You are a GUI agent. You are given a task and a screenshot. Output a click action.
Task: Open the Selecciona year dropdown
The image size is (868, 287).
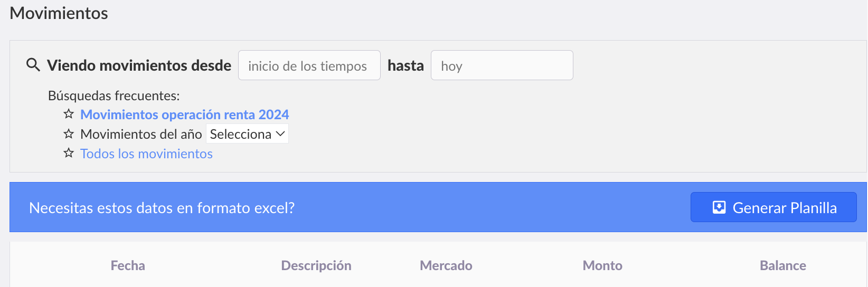click(247, 134)
